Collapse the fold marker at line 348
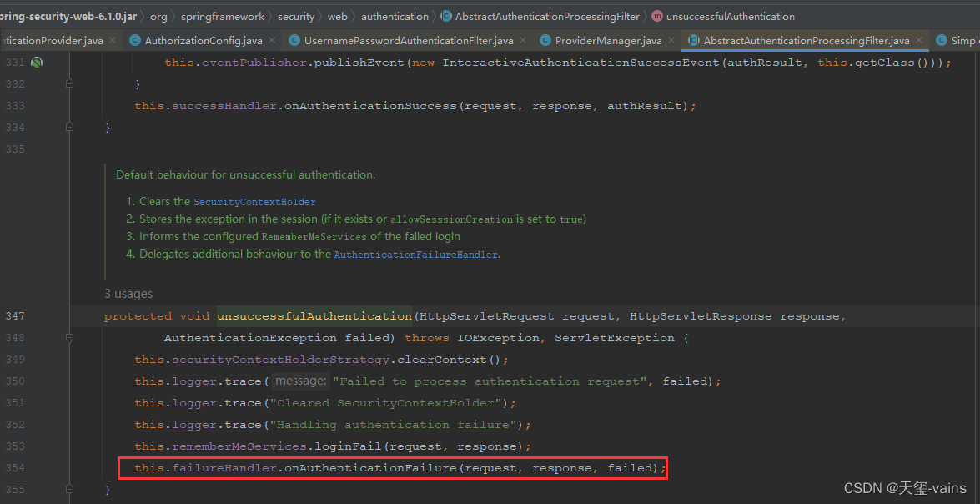Viewport: 980px width, 504px height. (x=69, y=338)
